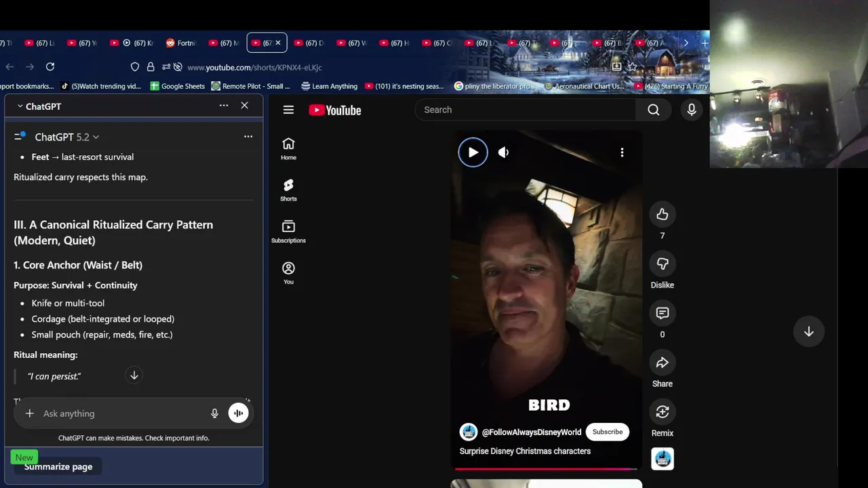
Task: Click the padlock site security icon
Action: pyautogui.click(x=151, y=67)
